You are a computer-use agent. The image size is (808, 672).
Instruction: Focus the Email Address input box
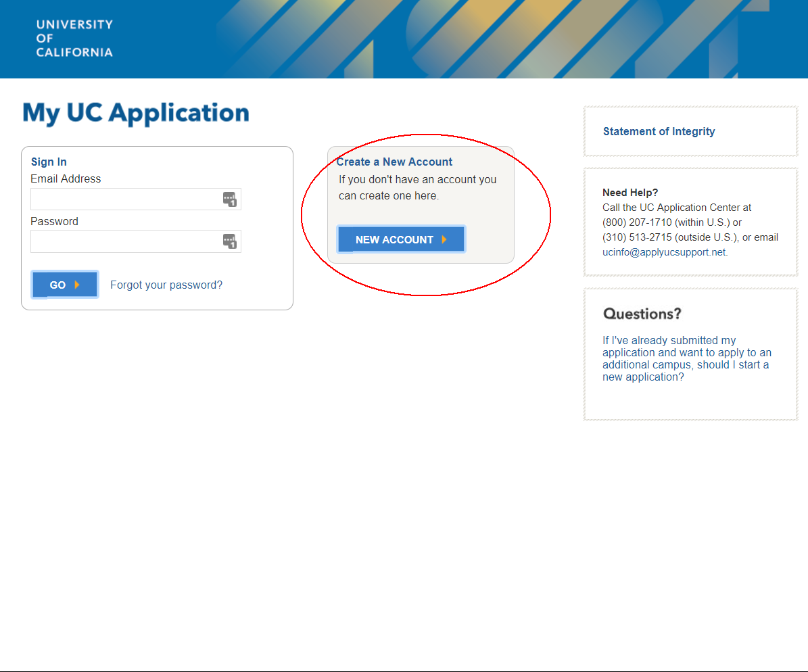(x=128, y=199)
